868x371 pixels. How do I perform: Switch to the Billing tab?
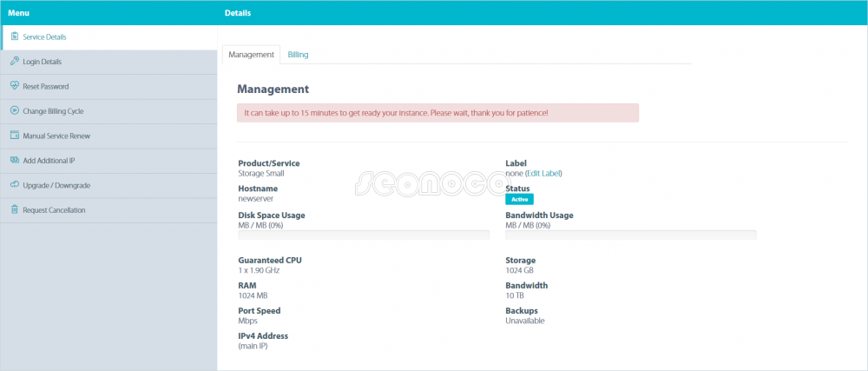[x=298, y=55]
